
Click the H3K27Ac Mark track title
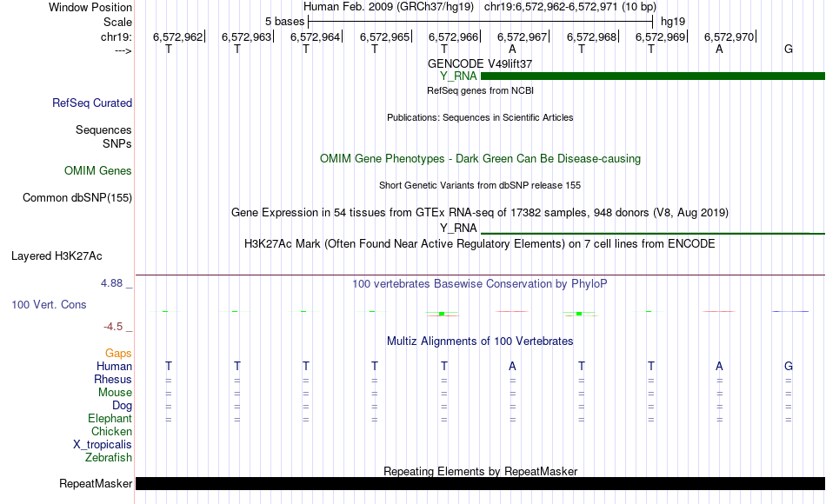pos(480,244)
